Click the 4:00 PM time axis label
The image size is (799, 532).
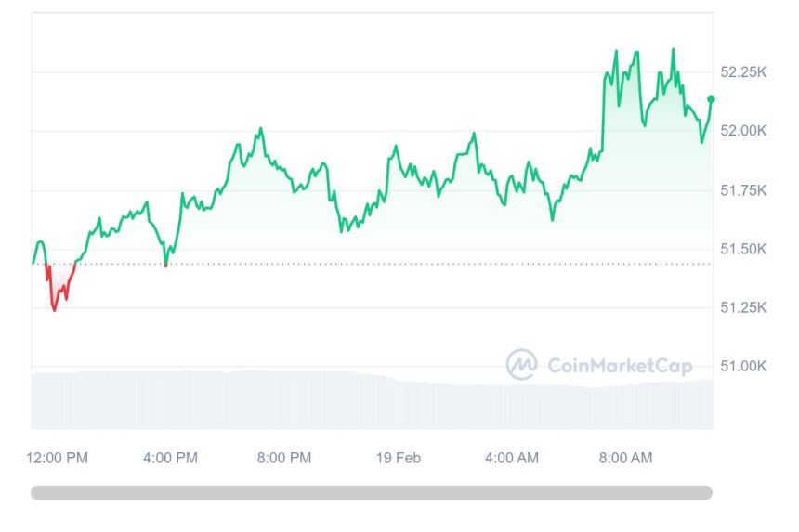pyautogui.click(x=171, y=458)
